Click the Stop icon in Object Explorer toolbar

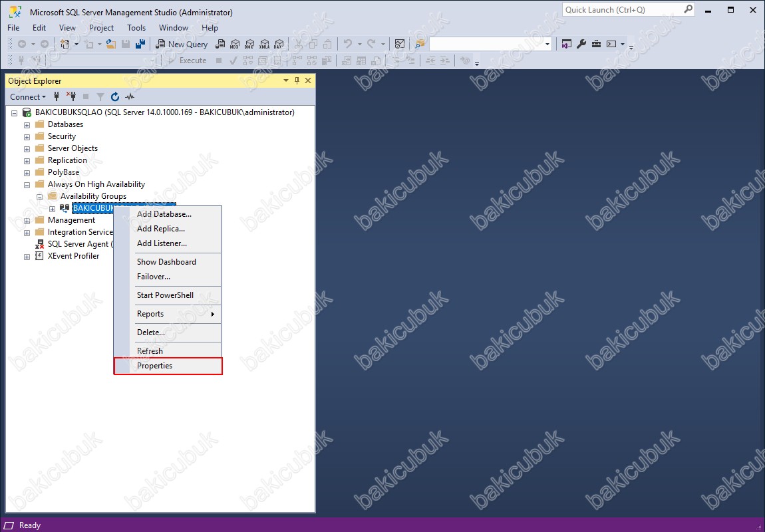86,96
